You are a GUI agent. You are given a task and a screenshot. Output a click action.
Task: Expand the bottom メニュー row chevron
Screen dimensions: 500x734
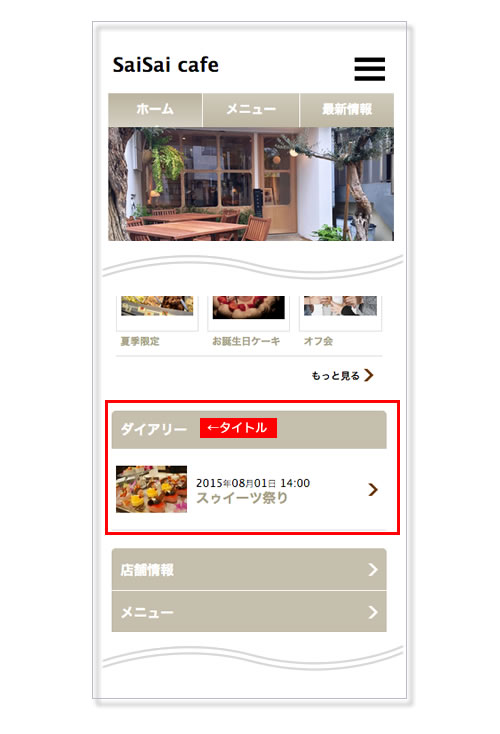(x=373, y=612)
